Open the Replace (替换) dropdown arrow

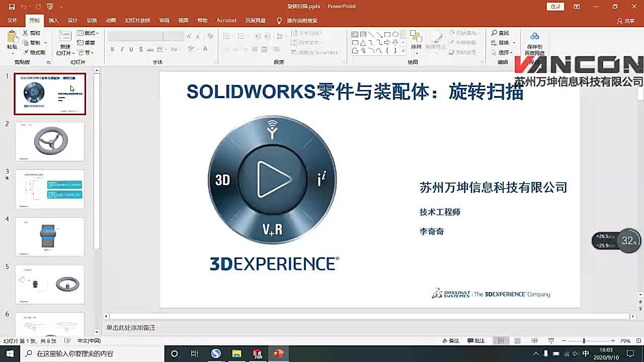[x=514, y=43]
